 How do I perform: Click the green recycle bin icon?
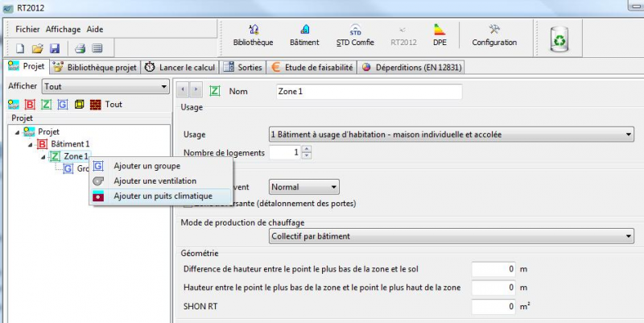point(559,37)
